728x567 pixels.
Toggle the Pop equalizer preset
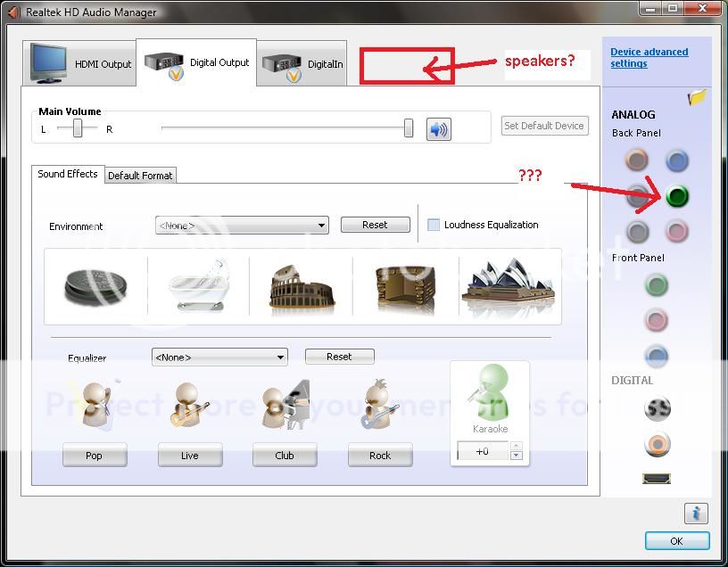tap(94, 456)
